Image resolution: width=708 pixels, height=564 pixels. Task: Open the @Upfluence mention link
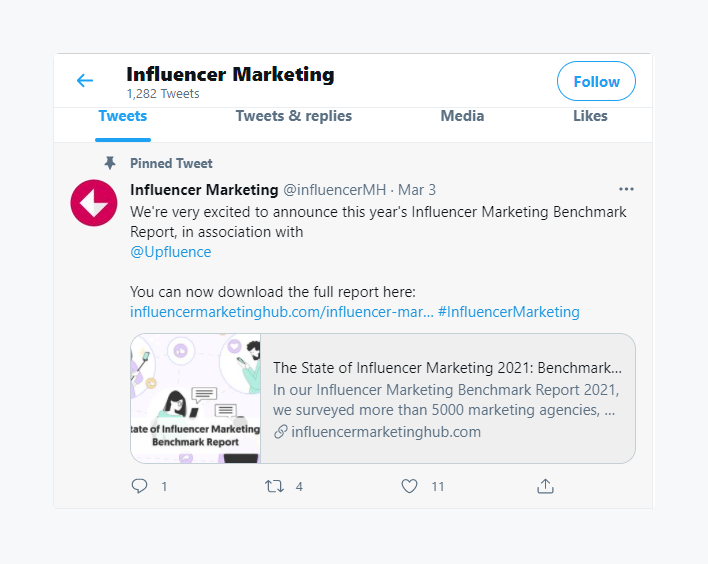point(171,252)
